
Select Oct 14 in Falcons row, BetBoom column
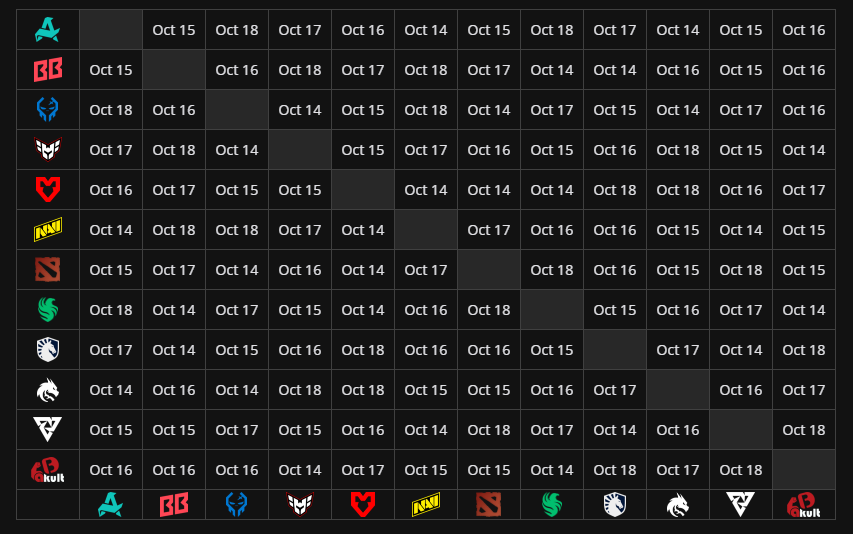[x=174, y=309]
